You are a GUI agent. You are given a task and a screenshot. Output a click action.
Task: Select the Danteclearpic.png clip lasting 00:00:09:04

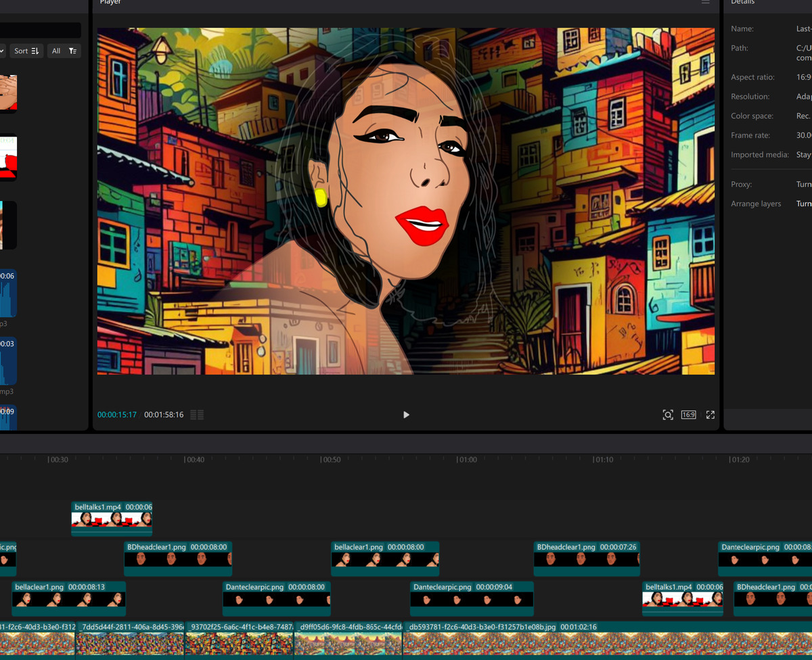(x=472, y=598)
